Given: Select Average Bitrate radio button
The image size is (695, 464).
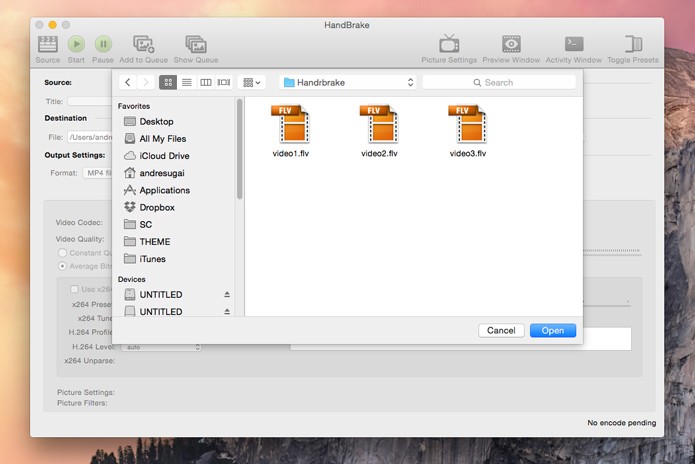Looking at the screenshot, I should (62, 266).
